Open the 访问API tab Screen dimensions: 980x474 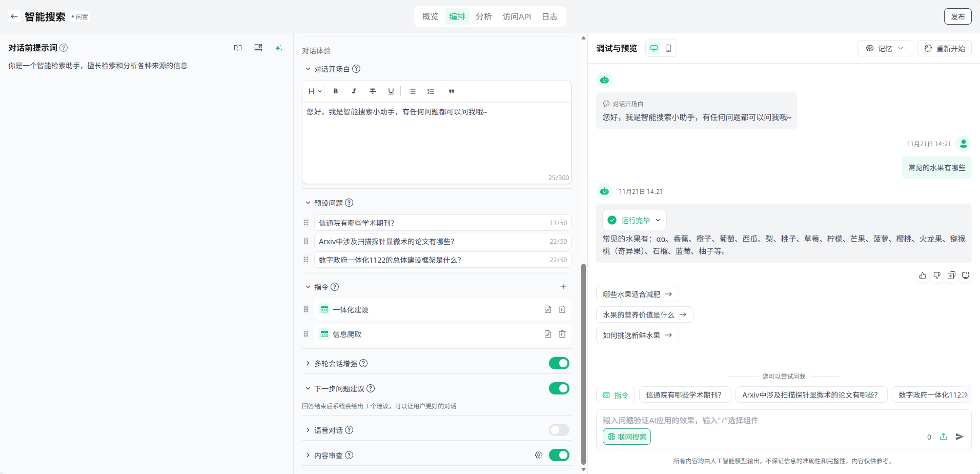pos(516,16)
